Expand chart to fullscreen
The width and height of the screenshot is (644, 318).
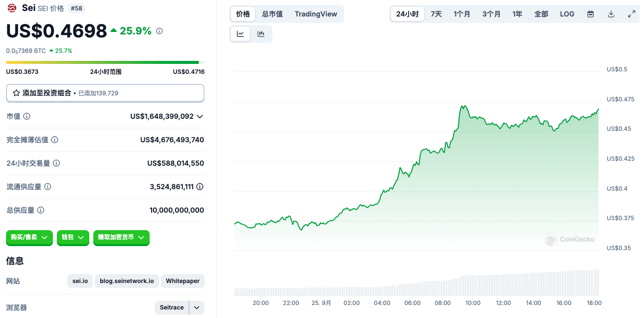point(632,14)
